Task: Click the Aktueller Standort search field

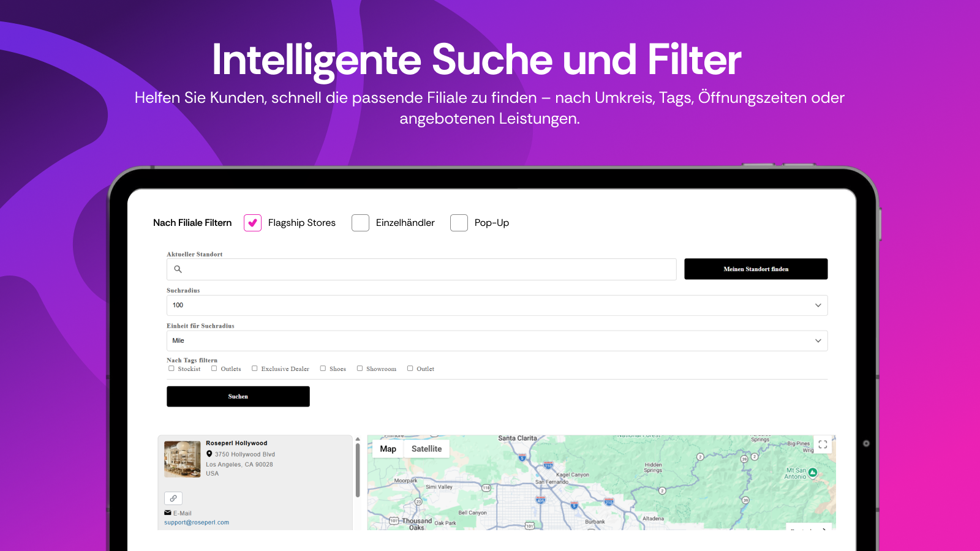Action: [x=421, y=269]
